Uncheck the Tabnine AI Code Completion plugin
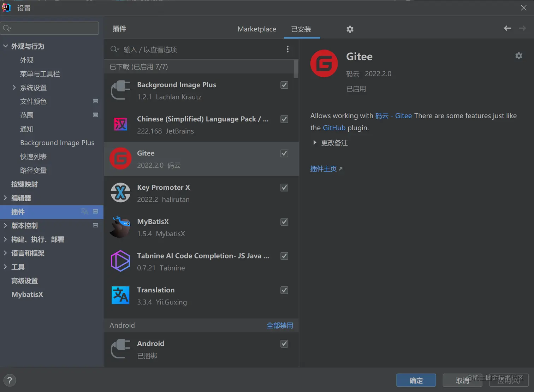The image size is (534, 392). (284, 256)
